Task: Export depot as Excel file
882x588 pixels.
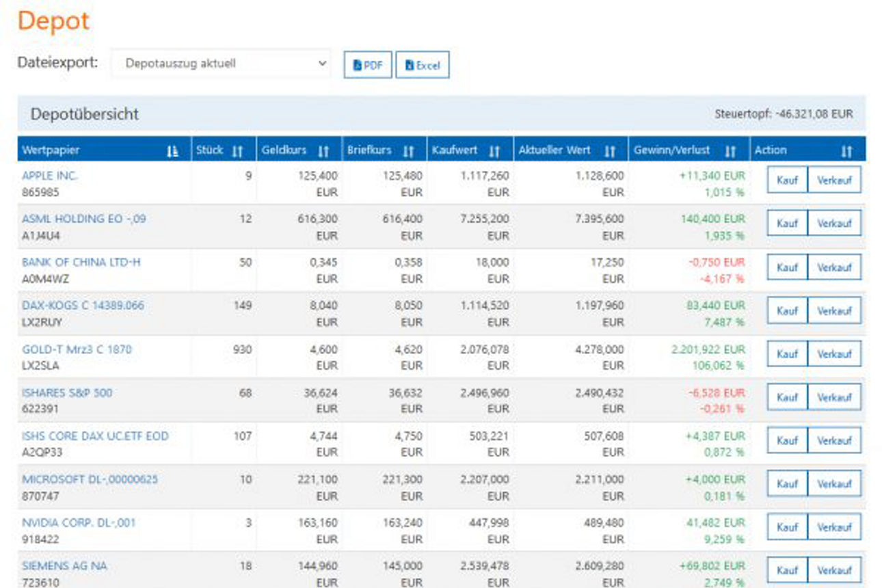Action: coord(423,66)
